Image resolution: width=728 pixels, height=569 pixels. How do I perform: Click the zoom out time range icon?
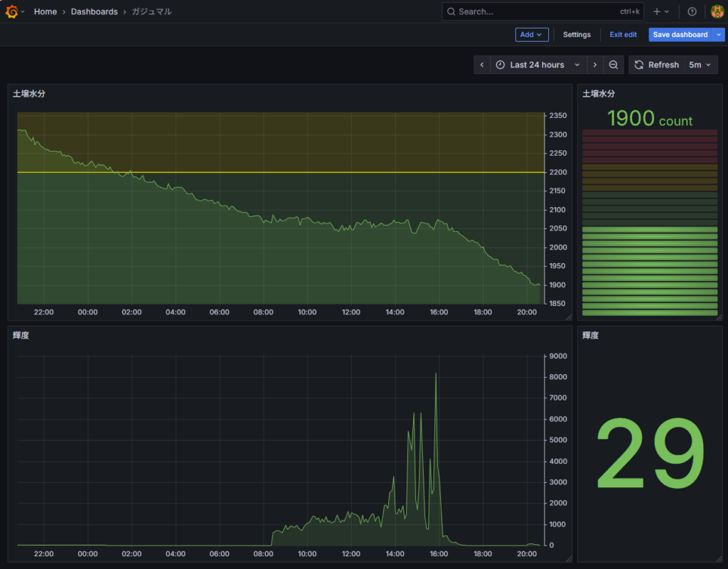coord(614,65)
